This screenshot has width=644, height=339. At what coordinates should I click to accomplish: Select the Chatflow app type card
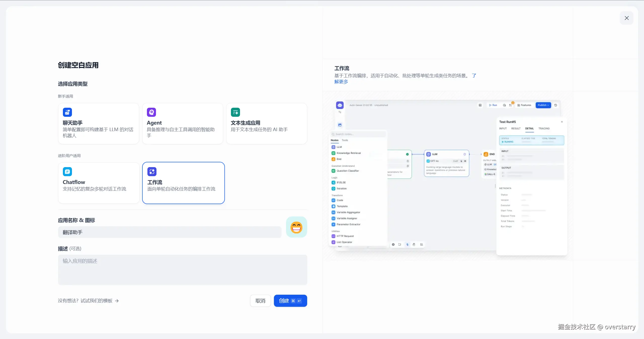click(98, 183)
